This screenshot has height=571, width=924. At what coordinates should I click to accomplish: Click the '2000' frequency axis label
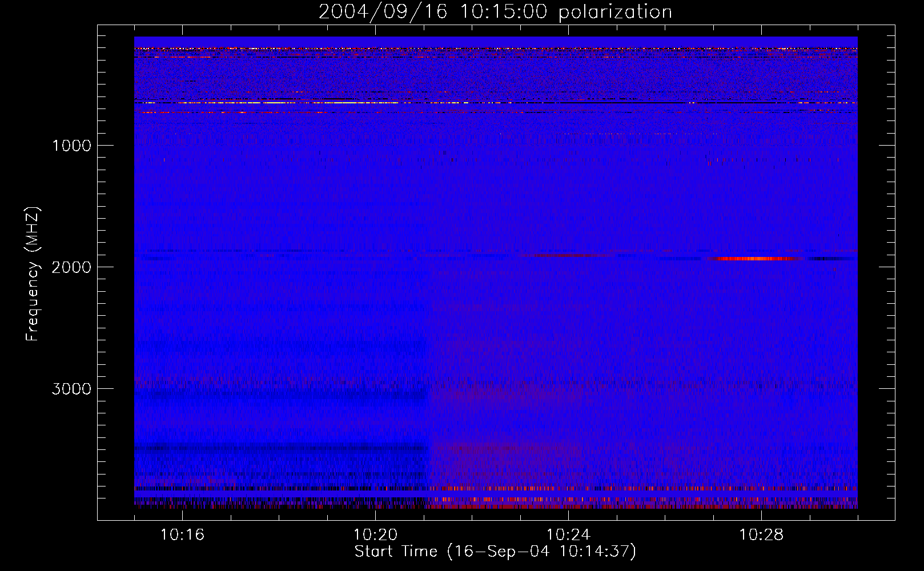point(71,267)
